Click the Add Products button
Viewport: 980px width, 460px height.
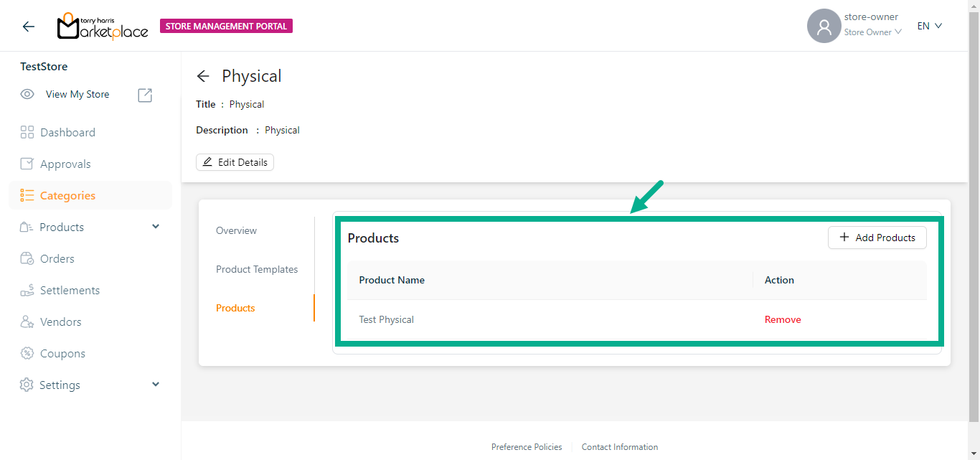(x=877, y=238)
